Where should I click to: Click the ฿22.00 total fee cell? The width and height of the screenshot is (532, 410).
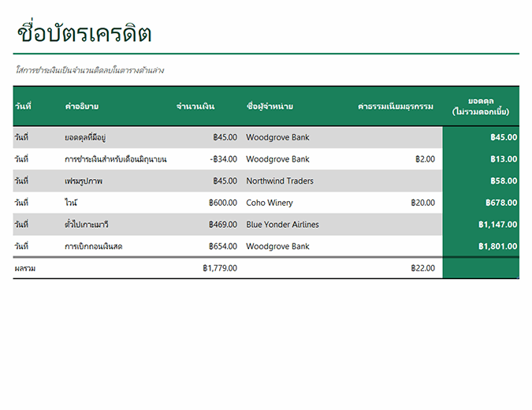[x=422, y=268]
